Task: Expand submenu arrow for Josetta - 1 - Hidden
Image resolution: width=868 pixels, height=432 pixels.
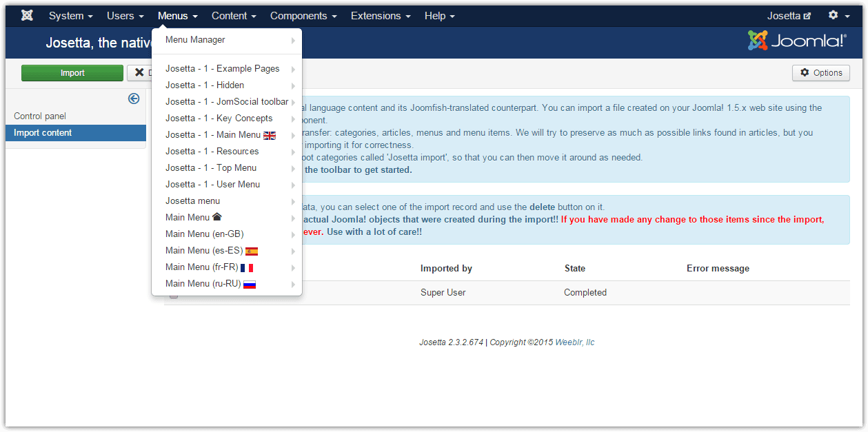Action: pos(293,85)
